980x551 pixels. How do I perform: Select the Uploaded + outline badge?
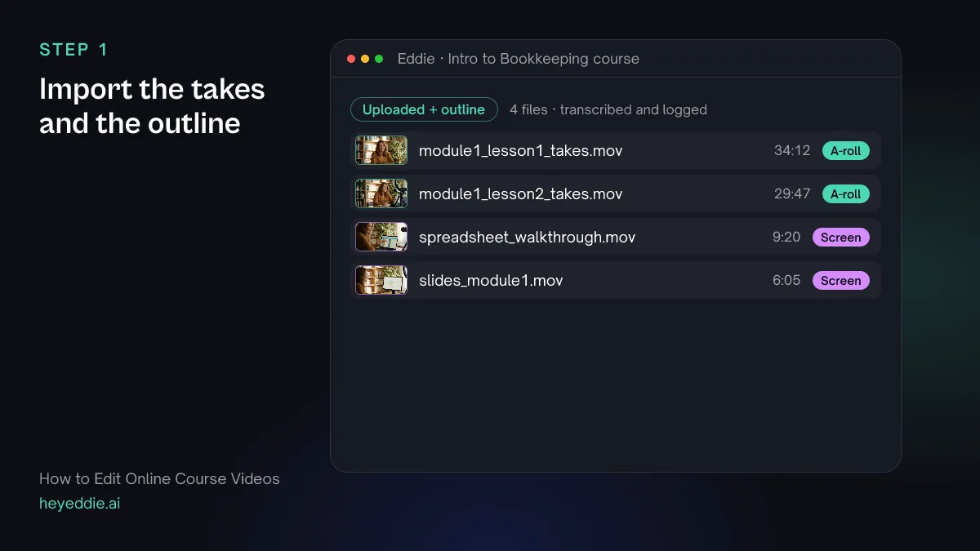coord(424,109)
